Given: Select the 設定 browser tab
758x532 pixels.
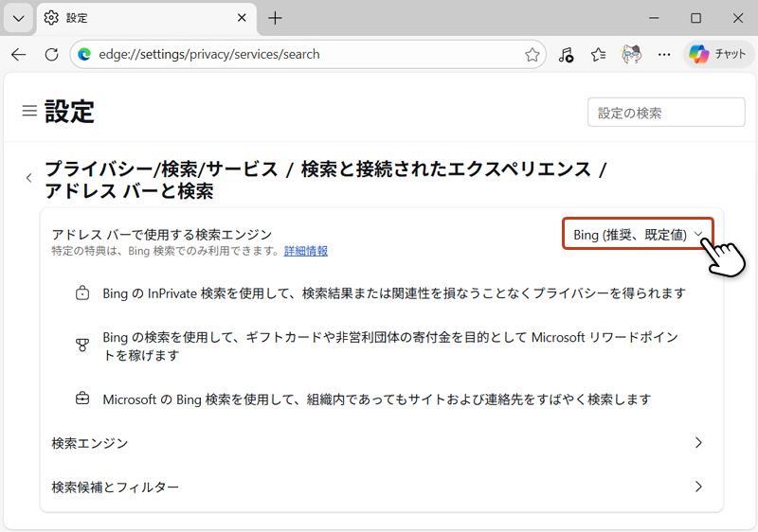Looking at the screenshot, I should 147,19.
